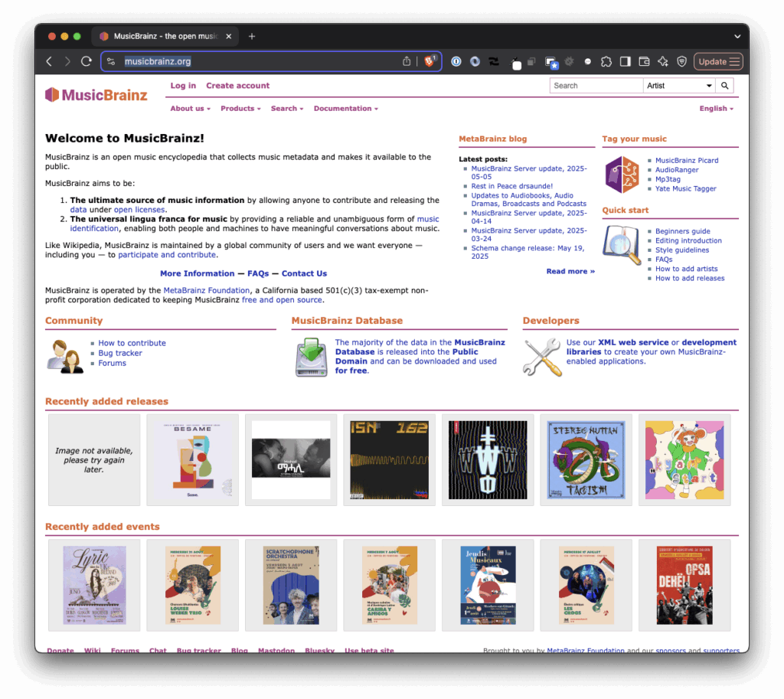Open the 1Password extension icon
784x699 pixels.
pos(456,61)
